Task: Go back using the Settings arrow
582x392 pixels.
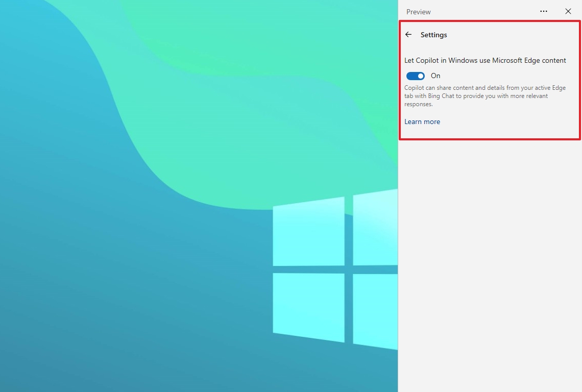Action: pyautogui.click(x=408, y=35)
